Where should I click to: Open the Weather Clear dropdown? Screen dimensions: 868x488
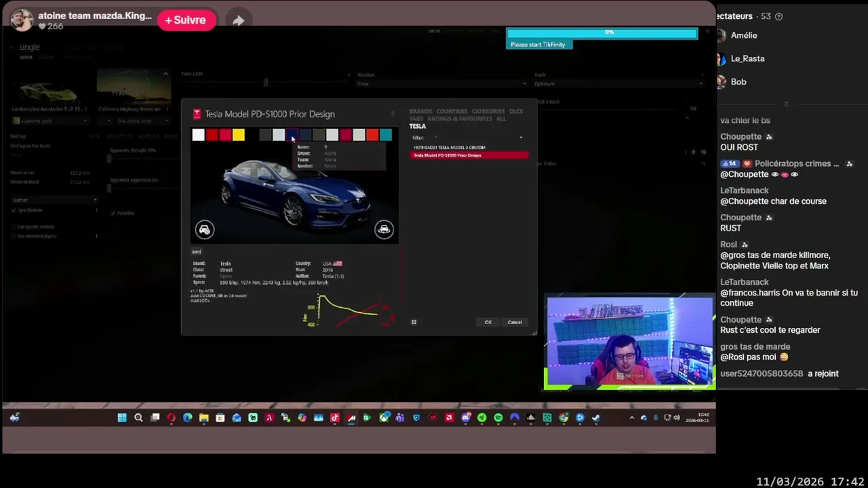point(441,84)
